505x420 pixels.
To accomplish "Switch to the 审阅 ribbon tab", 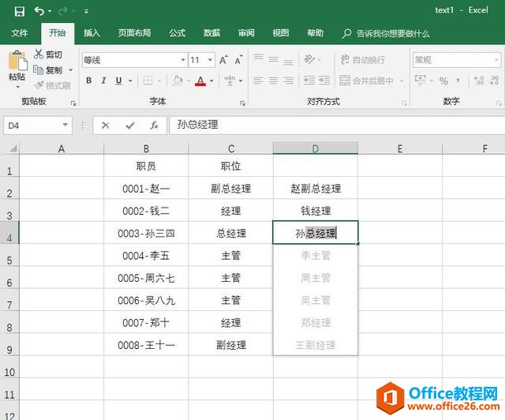I will [246, 33].
